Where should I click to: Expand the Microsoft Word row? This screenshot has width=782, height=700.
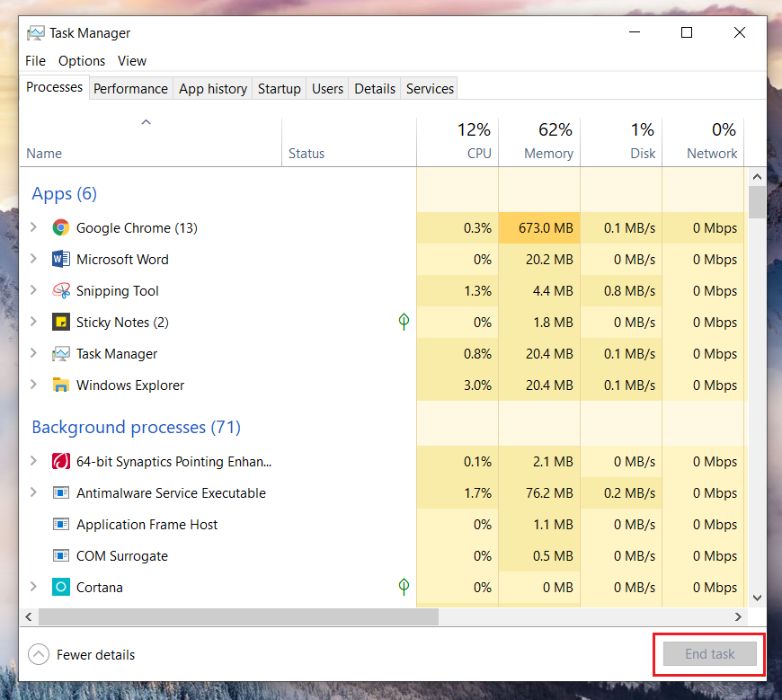coord(33,259)
